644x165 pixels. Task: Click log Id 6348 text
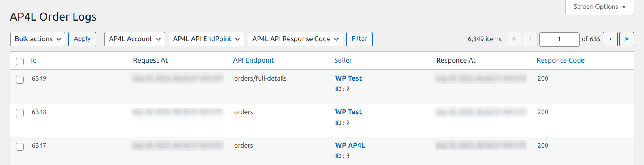[x=39, y=112]
